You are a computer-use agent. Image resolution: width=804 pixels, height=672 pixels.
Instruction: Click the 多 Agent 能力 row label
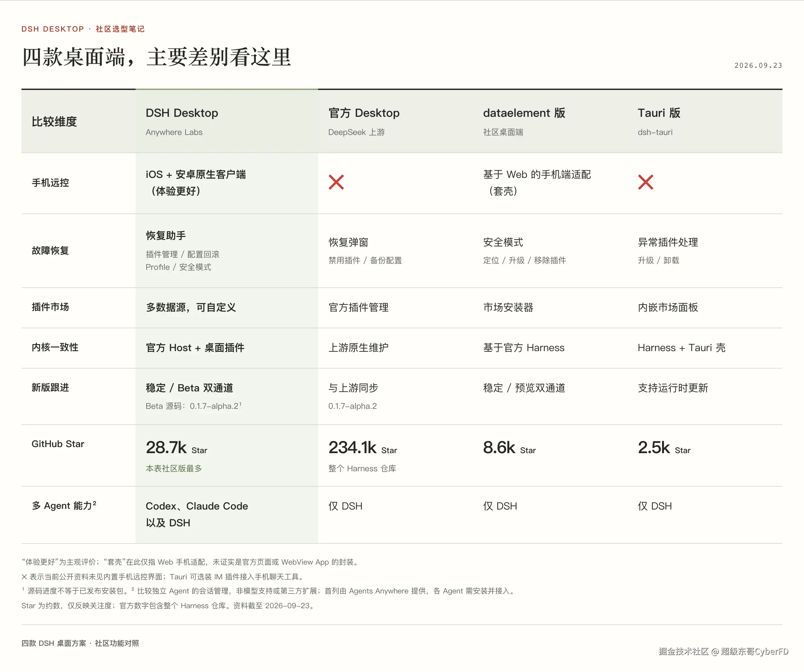64,506
